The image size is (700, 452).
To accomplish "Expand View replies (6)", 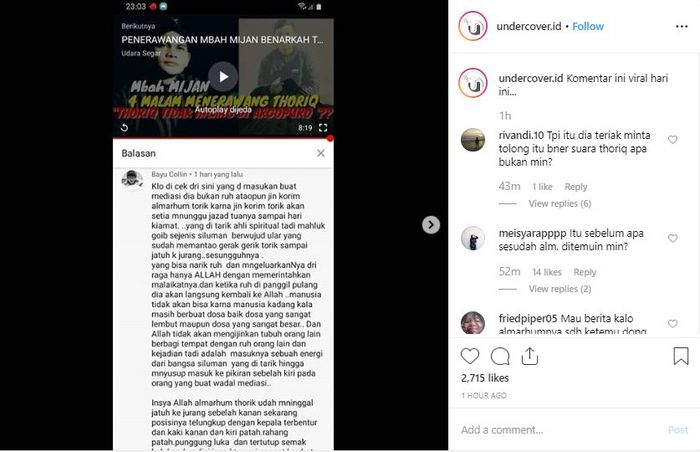I will click(x=560, y=204).
